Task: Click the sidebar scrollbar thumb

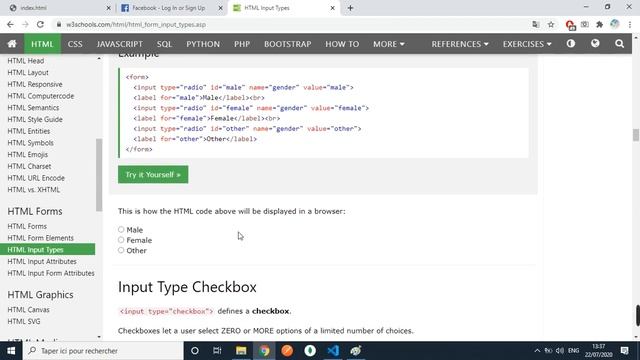Action: [x=99, y=175]
